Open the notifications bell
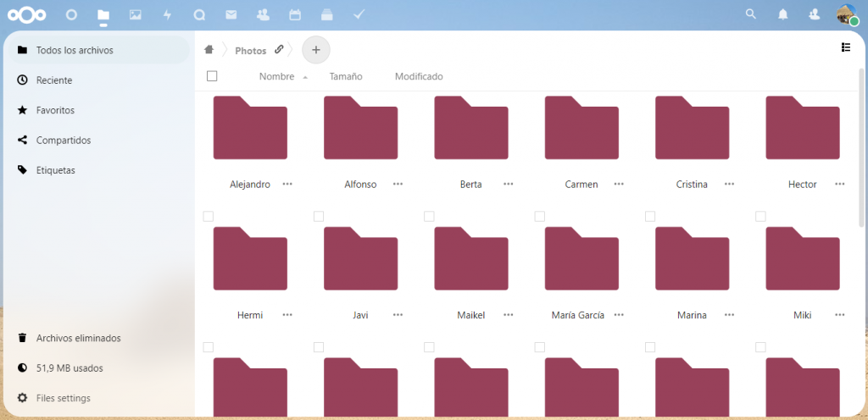Image resolution: width=868 pixels, height=420 pixels. click(782, 15)
